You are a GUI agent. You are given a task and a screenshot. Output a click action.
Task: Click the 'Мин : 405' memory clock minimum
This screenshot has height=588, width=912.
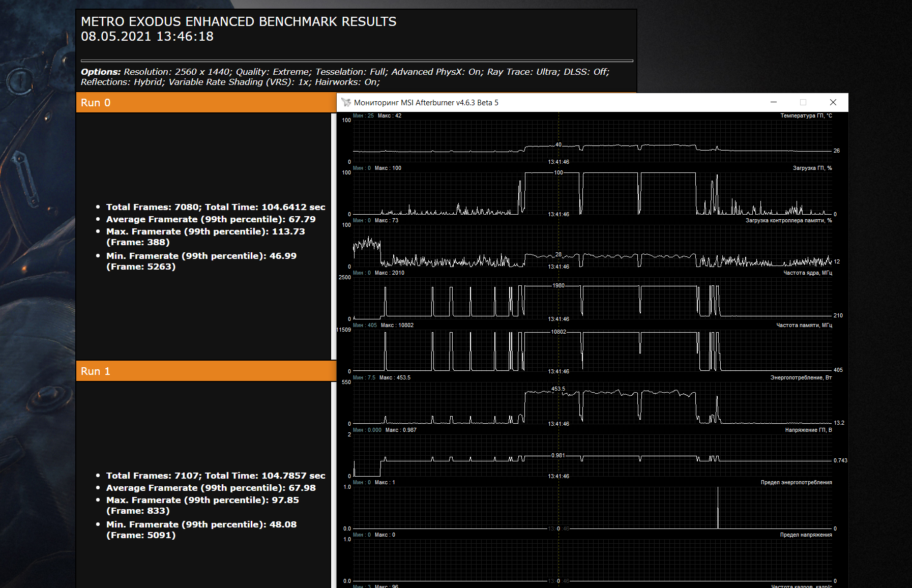[365, 325]
